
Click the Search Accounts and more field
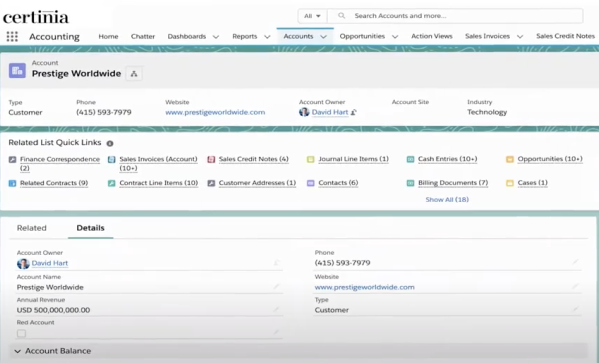click(x=455, y=16)
